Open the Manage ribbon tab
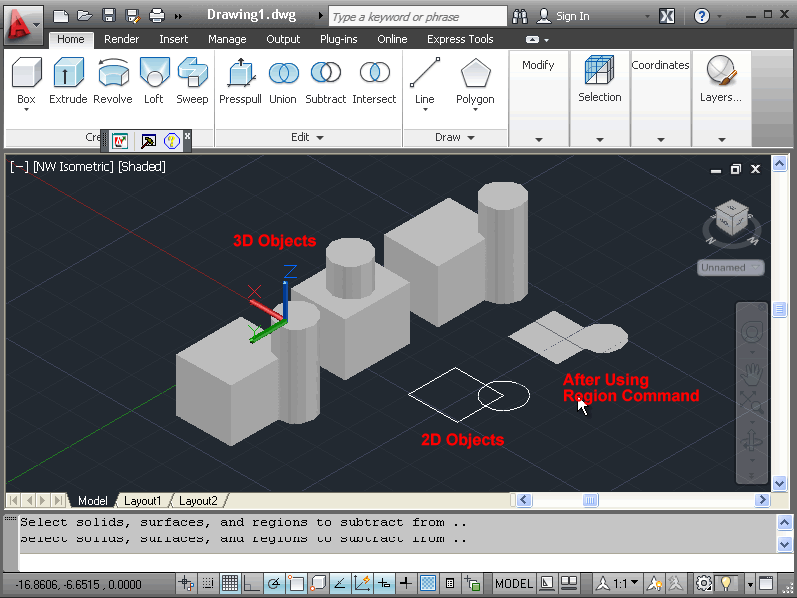 point(227,39)
